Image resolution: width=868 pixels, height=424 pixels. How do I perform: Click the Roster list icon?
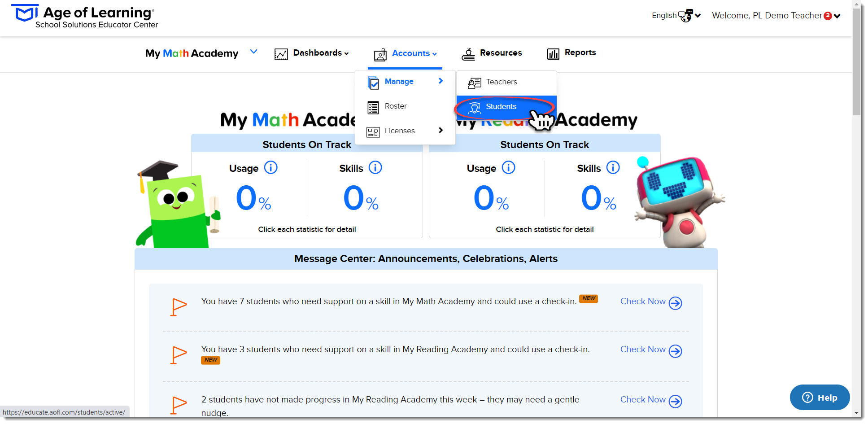tap(373, 107)
